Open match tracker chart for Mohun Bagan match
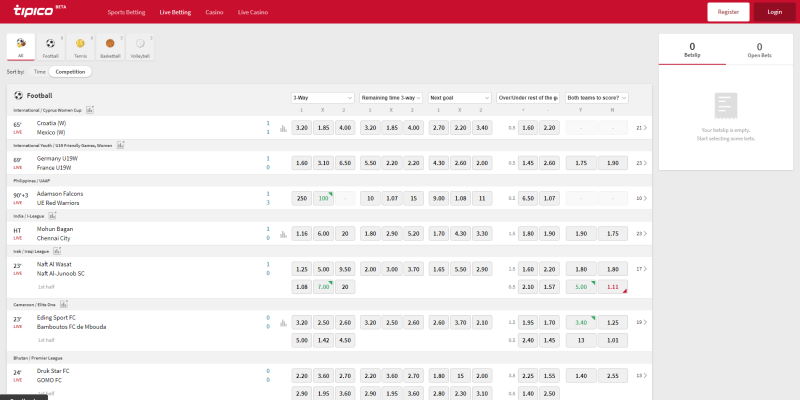Viewport: 800px width, 400px height. coord(283,235)
